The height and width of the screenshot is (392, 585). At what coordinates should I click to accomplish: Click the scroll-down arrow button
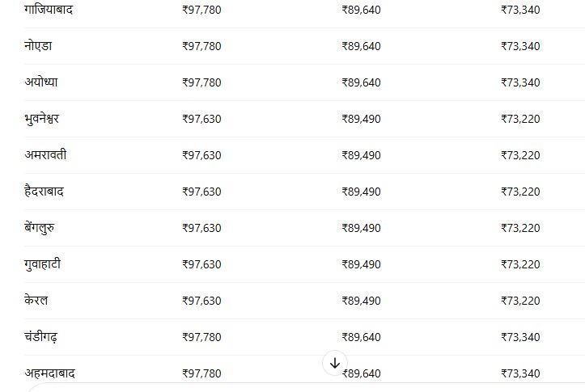tap(335, 363)
